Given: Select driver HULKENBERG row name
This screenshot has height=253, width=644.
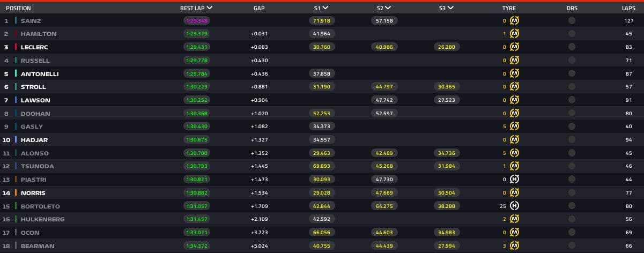Looking at the screenshot, I should point(42,219).
